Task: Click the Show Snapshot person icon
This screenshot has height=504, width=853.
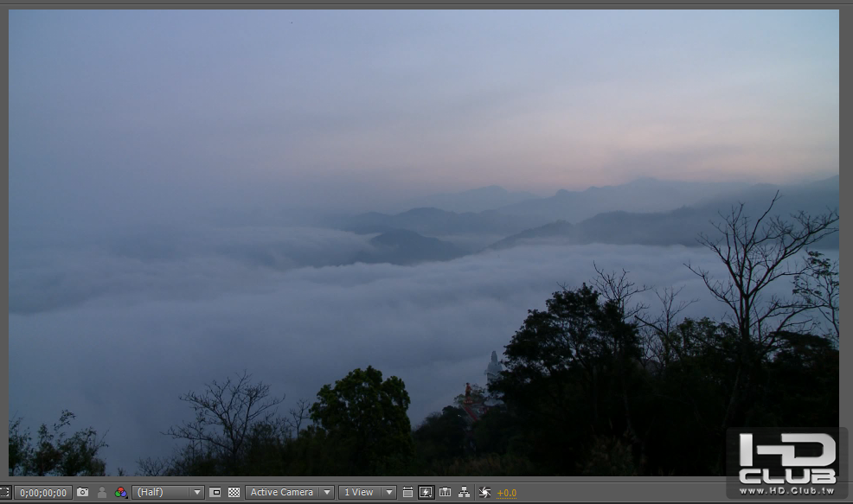Action: click(x=102, y=493)
